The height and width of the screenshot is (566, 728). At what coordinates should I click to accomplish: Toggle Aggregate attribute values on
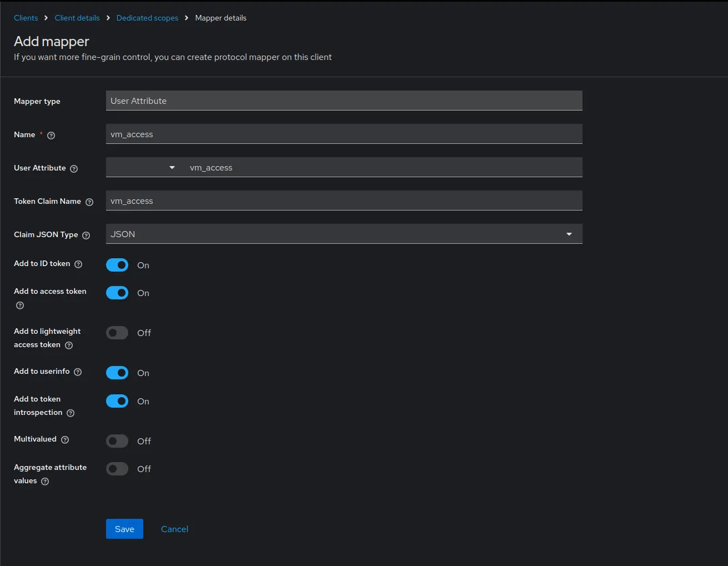pyautogui.click(x=117, y=469)
